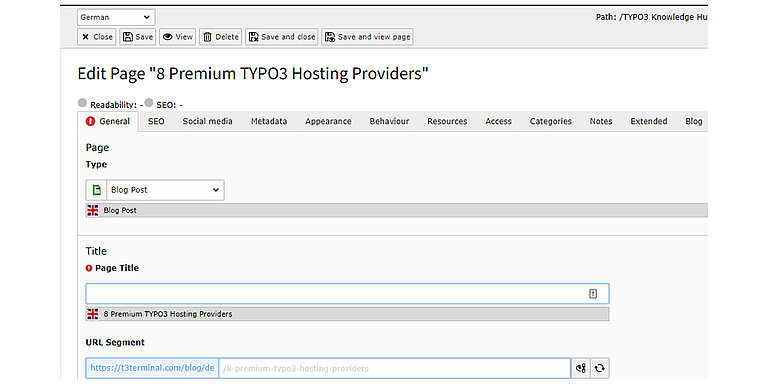The image size is (768, 384).
Task: Open the Extended tab
Action: [x=649, y=121]
